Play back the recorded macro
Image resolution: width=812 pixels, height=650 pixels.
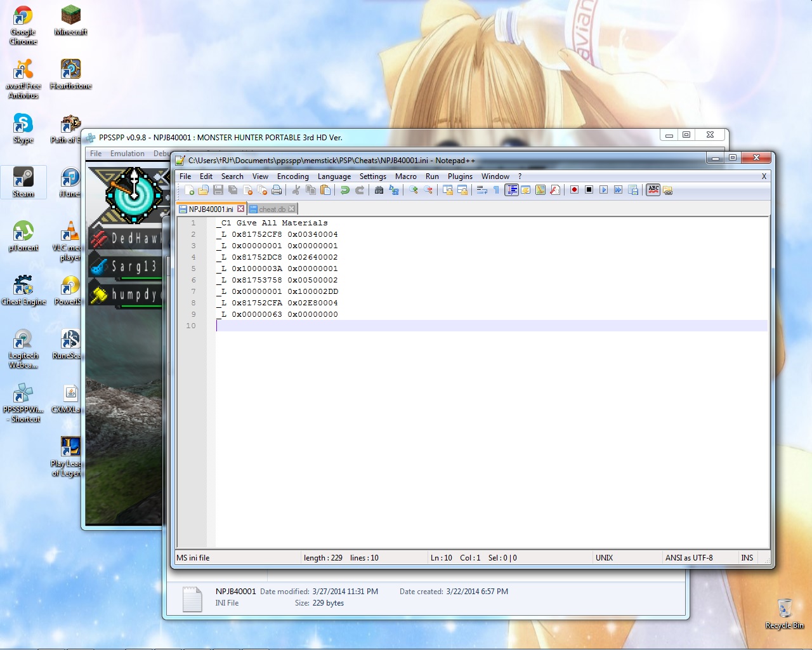tap(603, 190)
